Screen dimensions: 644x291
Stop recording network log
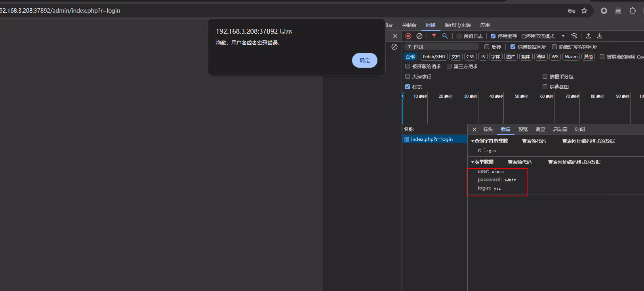[408, 36]
